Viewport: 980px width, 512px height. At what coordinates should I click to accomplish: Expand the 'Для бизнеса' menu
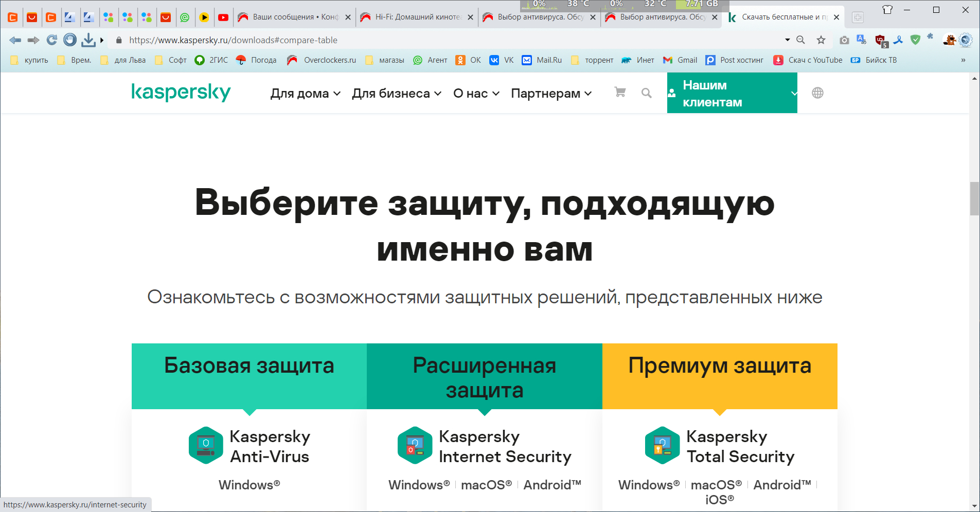tap(397, 94)
